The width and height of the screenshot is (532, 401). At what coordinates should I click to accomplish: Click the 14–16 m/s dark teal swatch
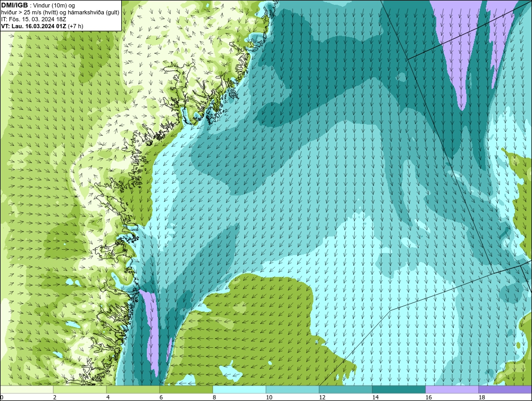click(x=399, y=389)
